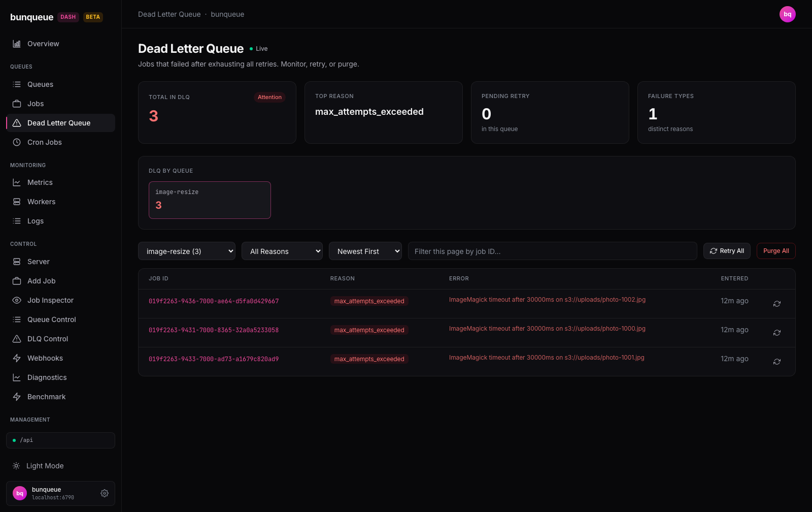Click the Cron Jobs clock icon
The width and height of the screenshot is (812, 512).
click(17, 142)
